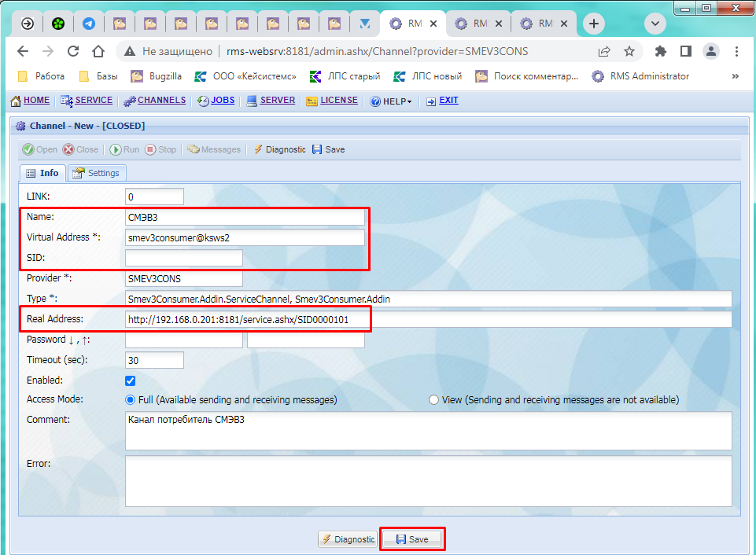The width and height of the screenshot is (756, 555).
Task: Go to the HOME page link
Action: (30, 100)
